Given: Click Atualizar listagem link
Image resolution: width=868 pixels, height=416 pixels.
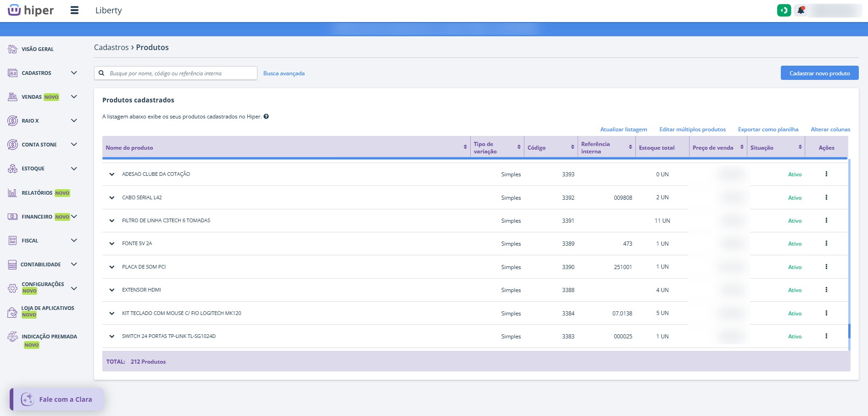Looking at the screenshot, I should pos(623,129).
